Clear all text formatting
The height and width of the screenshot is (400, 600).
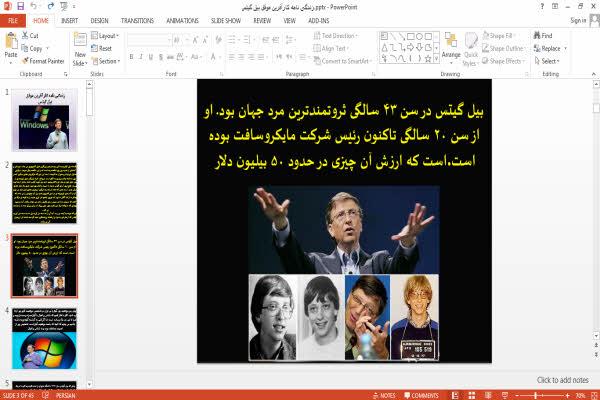[x=218, y=40]
